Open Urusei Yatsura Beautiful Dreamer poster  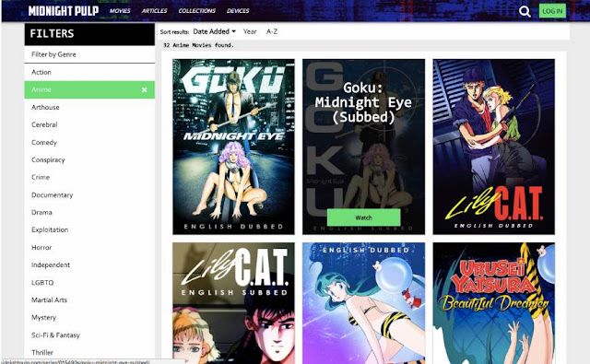click(494, 303)
